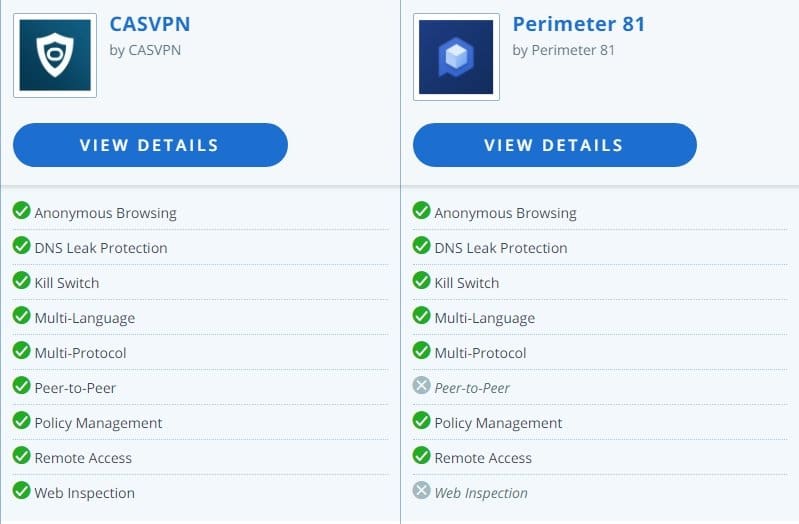The height and width of the screenshot is (524, 799).
Task: Click CASVPN Multi-Language green check icon
Action: point(21,316)
